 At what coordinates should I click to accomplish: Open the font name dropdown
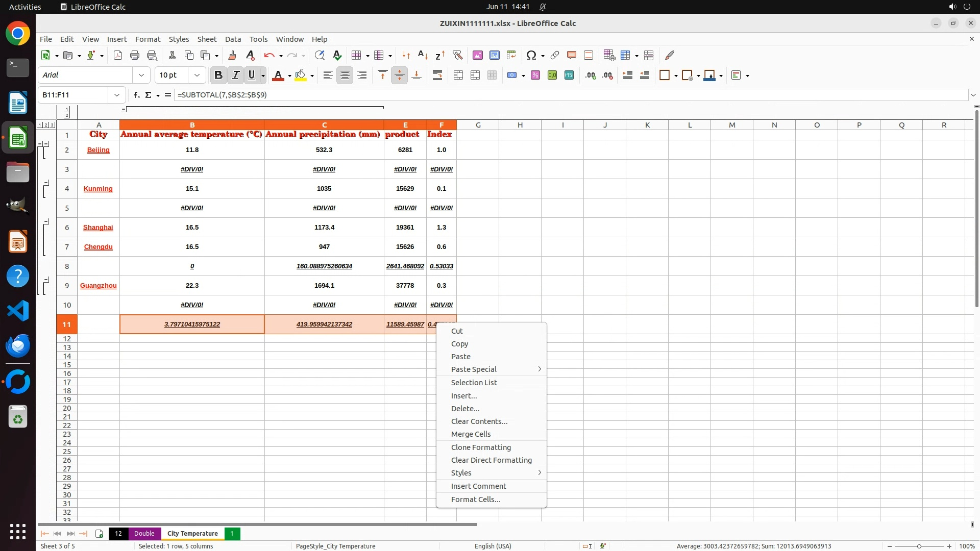coord(141,75)
